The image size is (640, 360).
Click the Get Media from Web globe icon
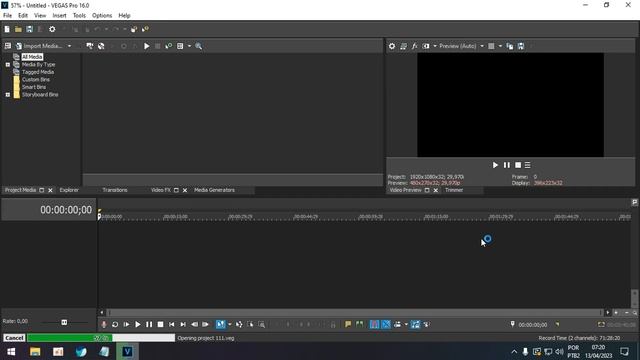101,46
